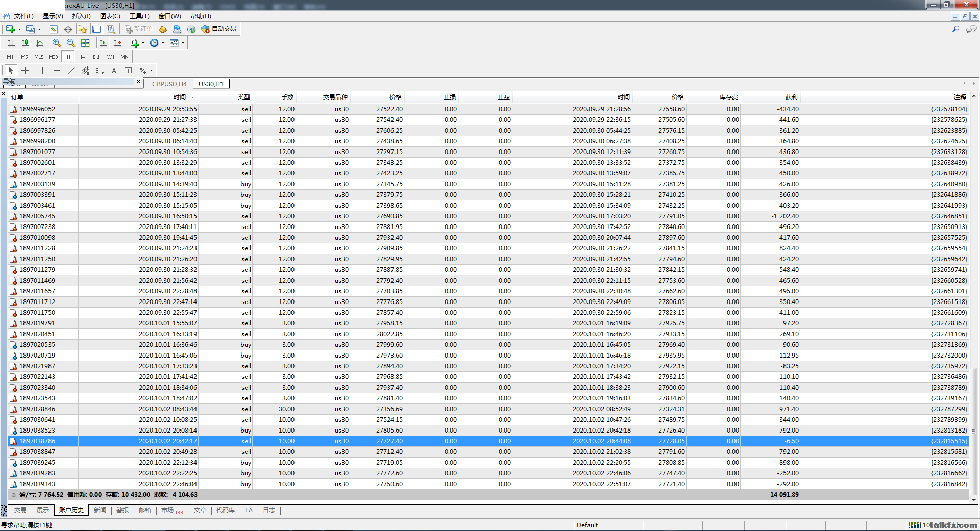Select M30 timeframe
Viewport: 980px width, 531px height.
pyautogui.click(x=53, y=57)
